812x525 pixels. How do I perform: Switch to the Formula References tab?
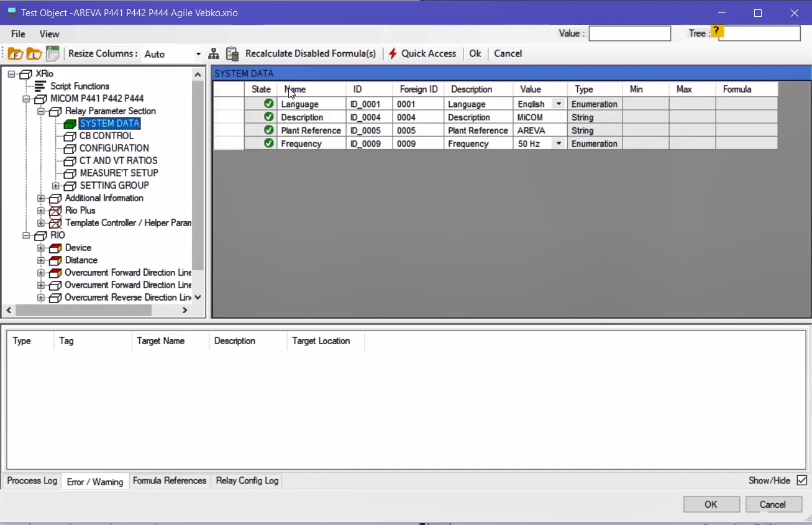(x=170, y=481)
